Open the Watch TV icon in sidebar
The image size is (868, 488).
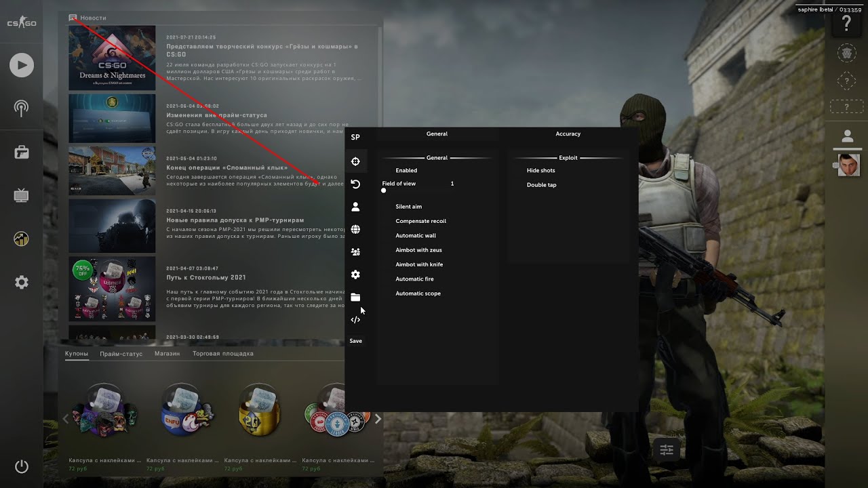tap(21, 196)
